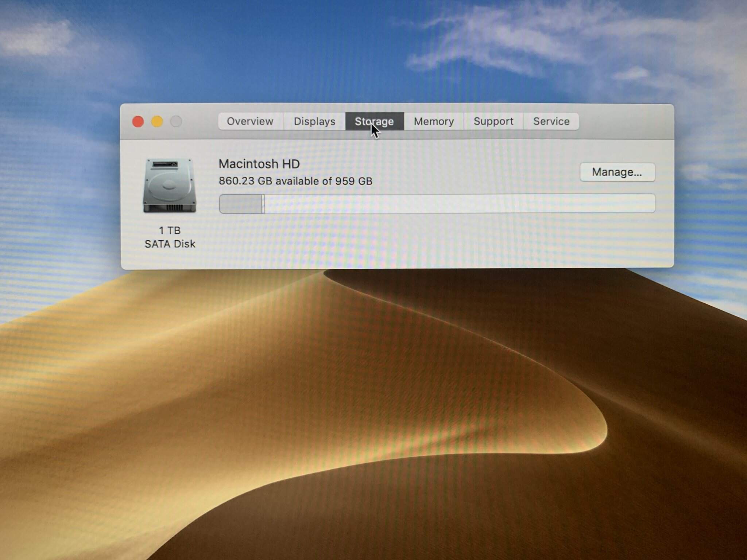This screenshot has width=747, height=560.
Task: Go to the Support tab
Action: [x=494, y=121]
